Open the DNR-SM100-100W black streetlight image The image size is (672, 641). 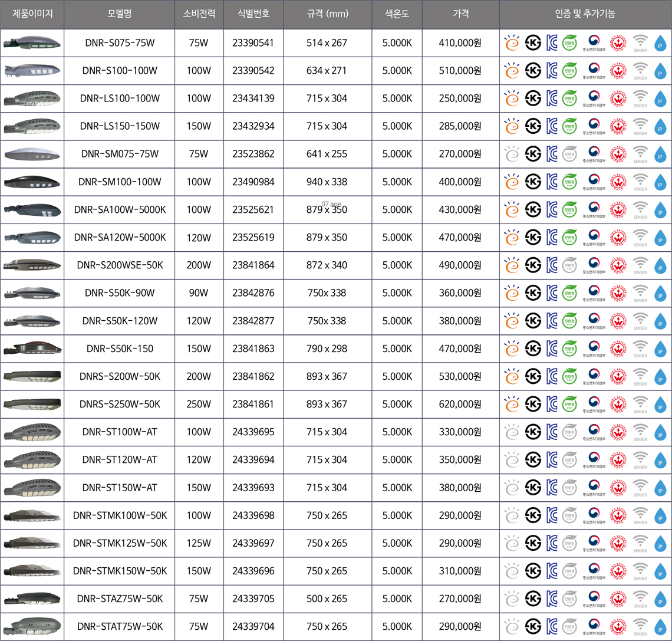point(32,182)
